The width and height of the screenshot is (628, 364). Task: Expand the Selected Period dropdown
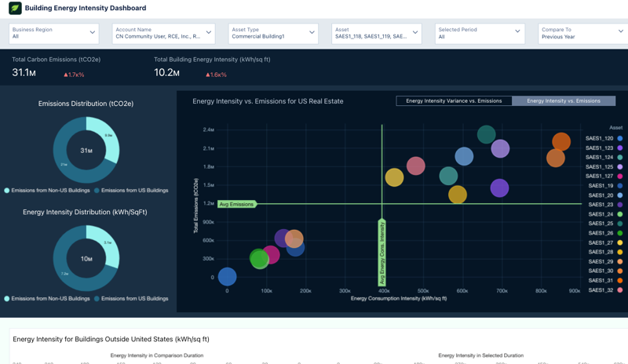click(x=480, y=33)
